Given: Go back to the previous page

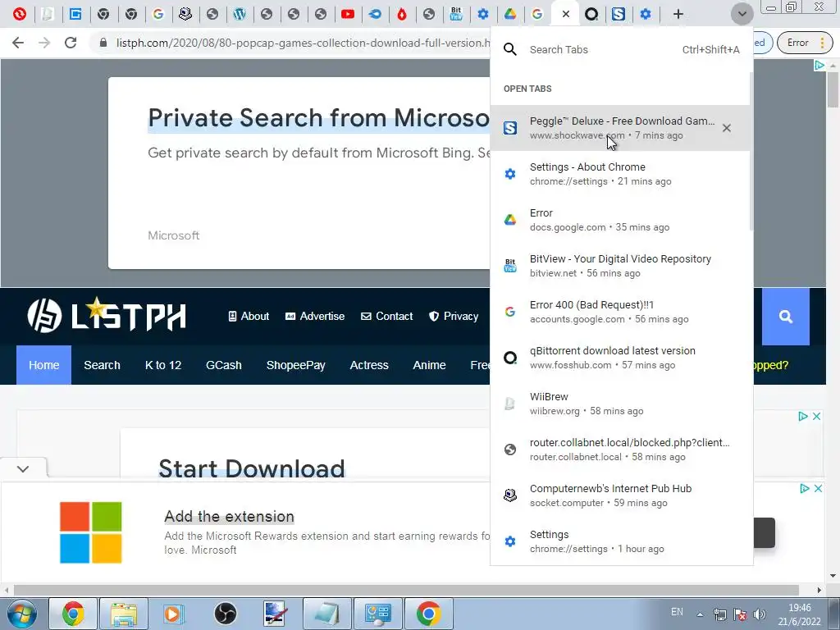Looking at the screenshot, I should [18, 43].
